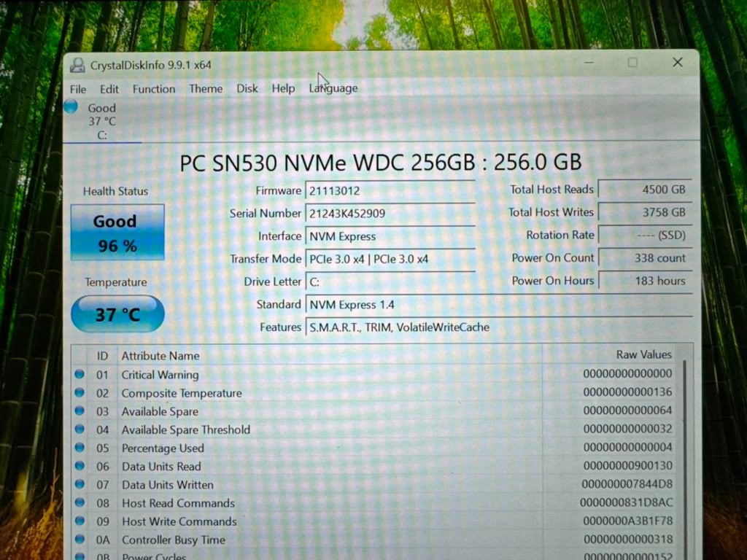Click raw value 00000000000064
The height and width of the screenshot is (560, 747).
click(x=628, y=410)
